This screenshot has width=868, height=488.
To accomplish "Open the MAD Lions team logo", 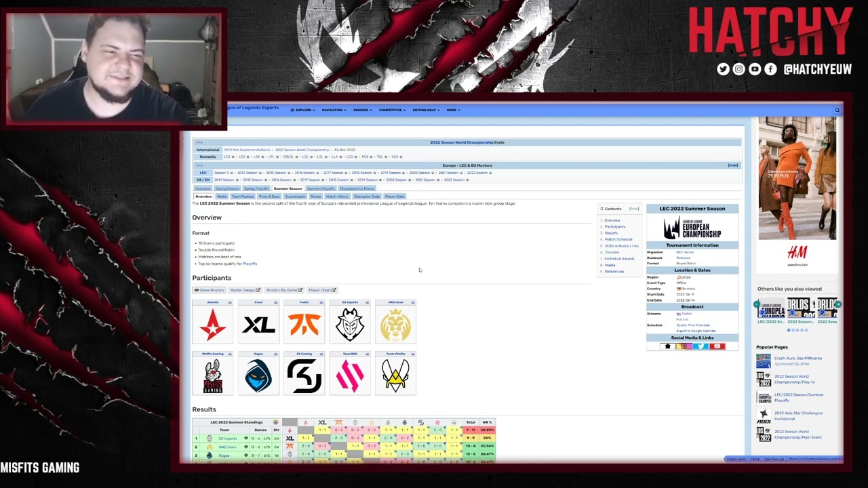I will pos(395,325).
